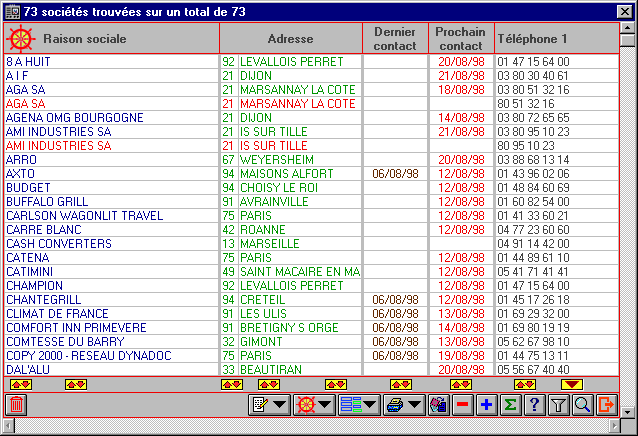638x436 pixels.
Task: Click the Dernier contact column header
Action: pos(395,39)
